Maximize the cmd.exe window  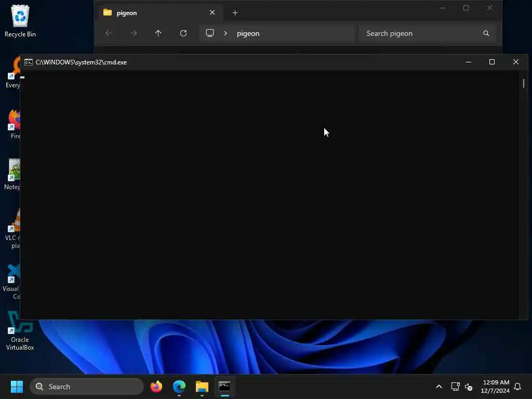point(492,62)
